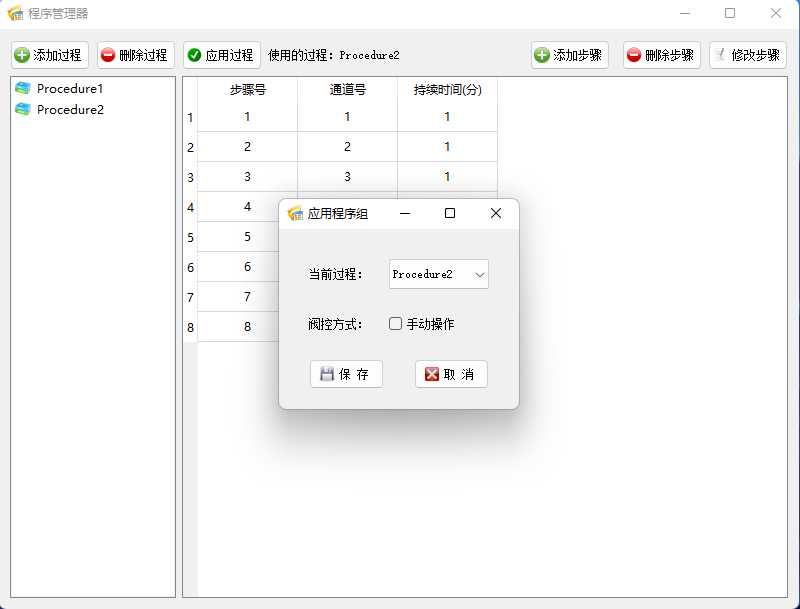The height and width of the screenshot is (609, 800).
Task: Click the 删除过程 red minus icon
Action: (108, 55)
